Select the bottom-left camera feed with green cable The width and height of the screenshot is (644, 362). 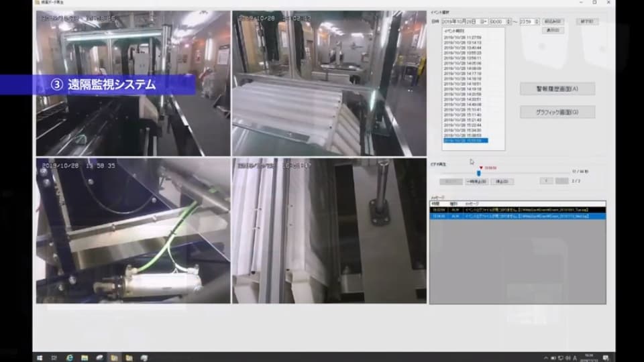click(133, 231)
